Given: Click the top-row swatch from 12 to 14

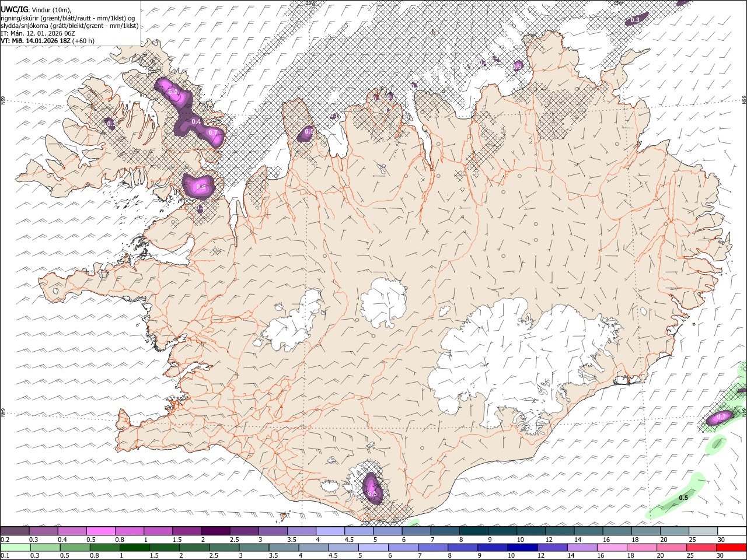Looking at the screenshot, I should pos(560,531).
